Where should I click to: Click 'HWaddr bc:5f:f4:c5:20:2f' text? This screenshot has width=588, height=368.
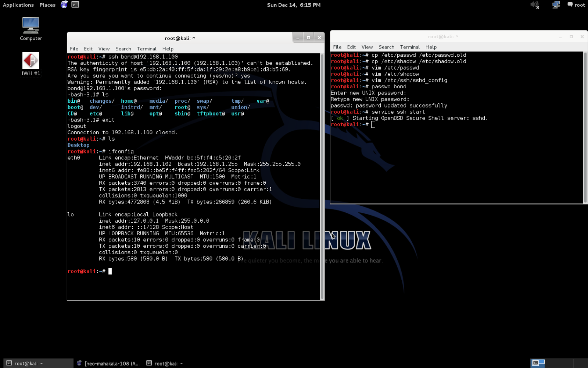[x=203, y=158]
